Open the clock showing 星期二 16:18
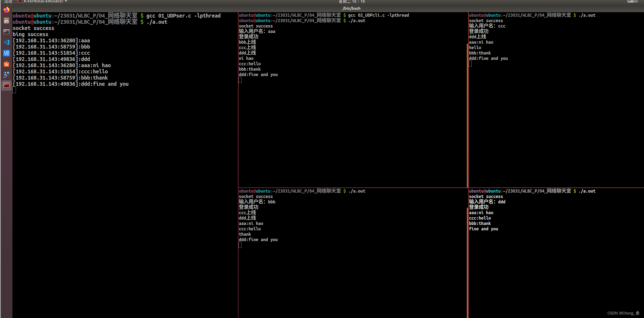 coord(352,2)
